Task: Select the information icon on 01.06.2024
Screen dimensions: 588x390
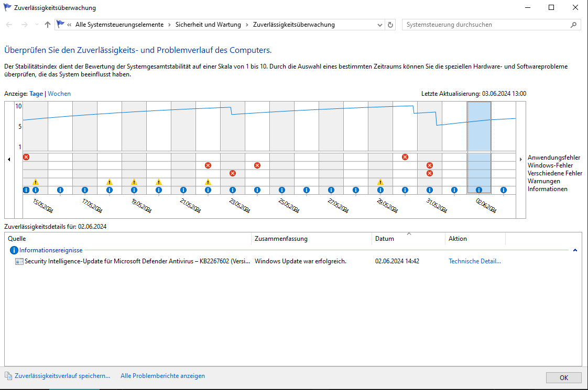Action: [454, 190]
